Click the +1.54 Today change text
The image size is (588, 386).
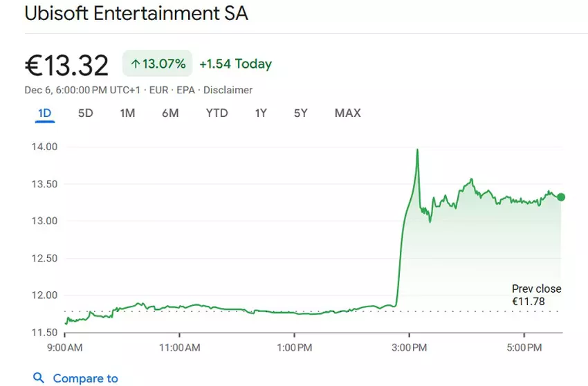[x=235, y=64]
